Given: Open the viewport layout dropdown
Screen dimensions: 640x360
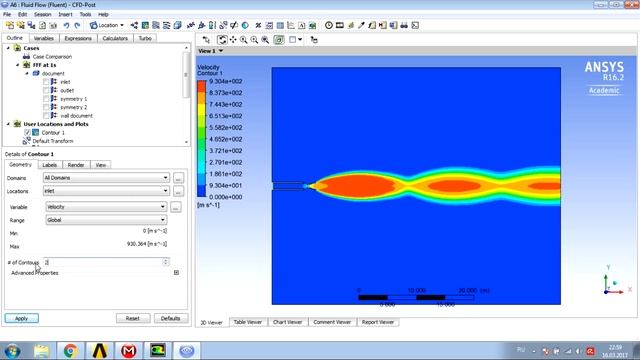Looking at the screenshot, I should [300, 40].
